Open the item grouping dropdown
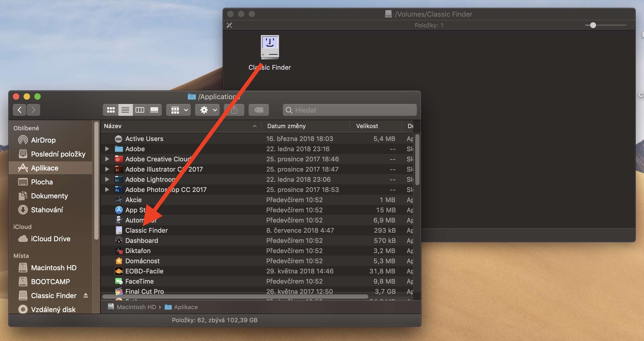Screen dimensions: 644x341 179,110
